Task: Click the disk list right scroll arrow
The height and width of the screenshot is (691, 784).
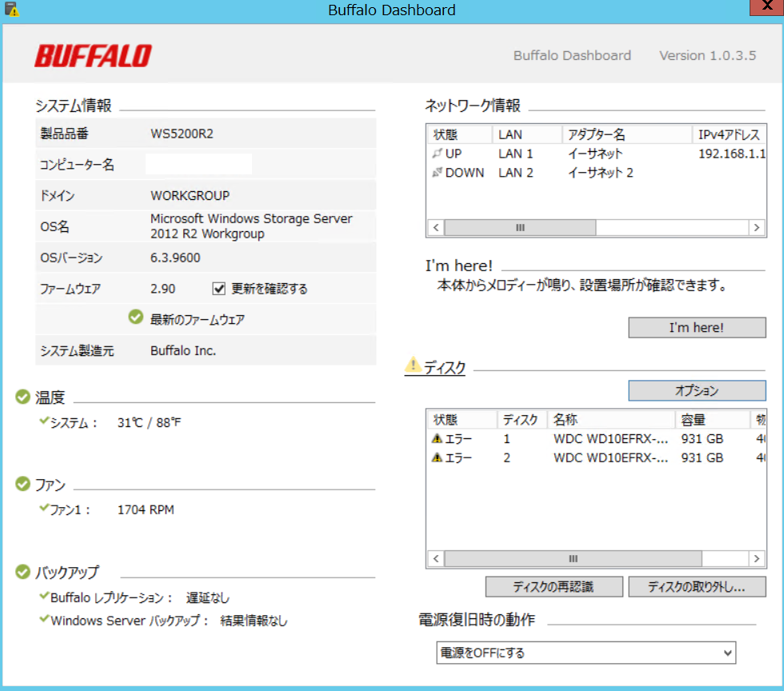Action: 757,558
